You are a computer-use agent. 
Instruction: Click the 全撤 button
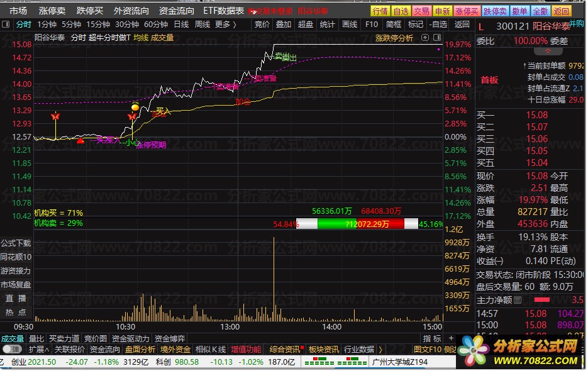(540, 11)
